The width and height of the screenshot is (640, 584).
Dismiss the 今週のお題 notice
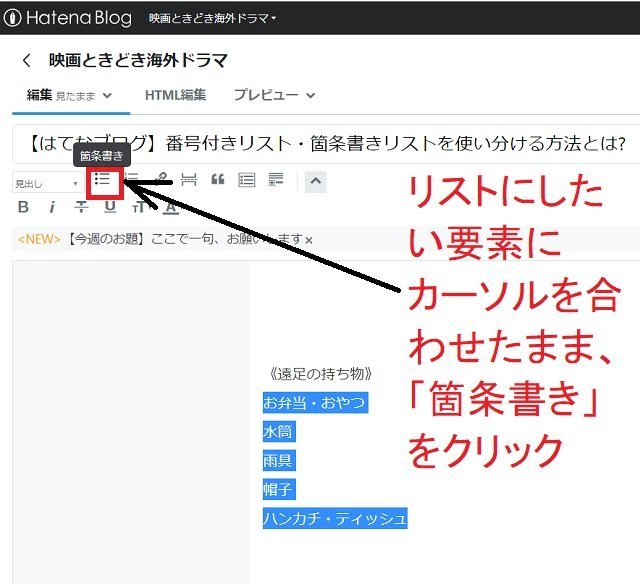309,240
